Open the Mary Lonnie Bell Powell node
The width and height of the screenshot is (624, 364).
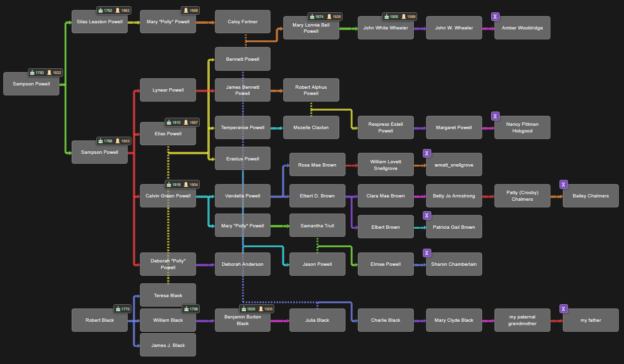point(311,28)
